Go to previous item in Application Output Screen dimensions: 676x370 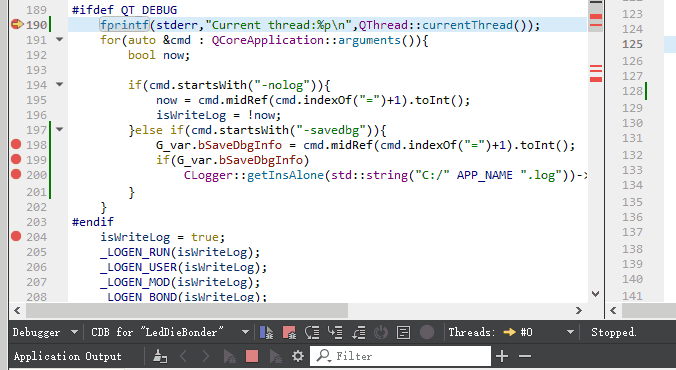(x=183, y=356)
